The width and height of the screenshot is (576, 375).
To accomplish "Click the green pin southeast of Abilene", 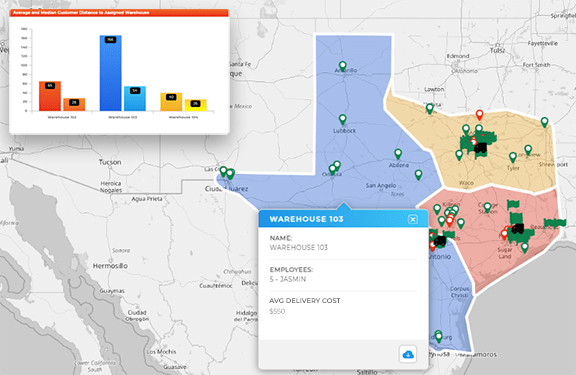I will click(418, 175).
